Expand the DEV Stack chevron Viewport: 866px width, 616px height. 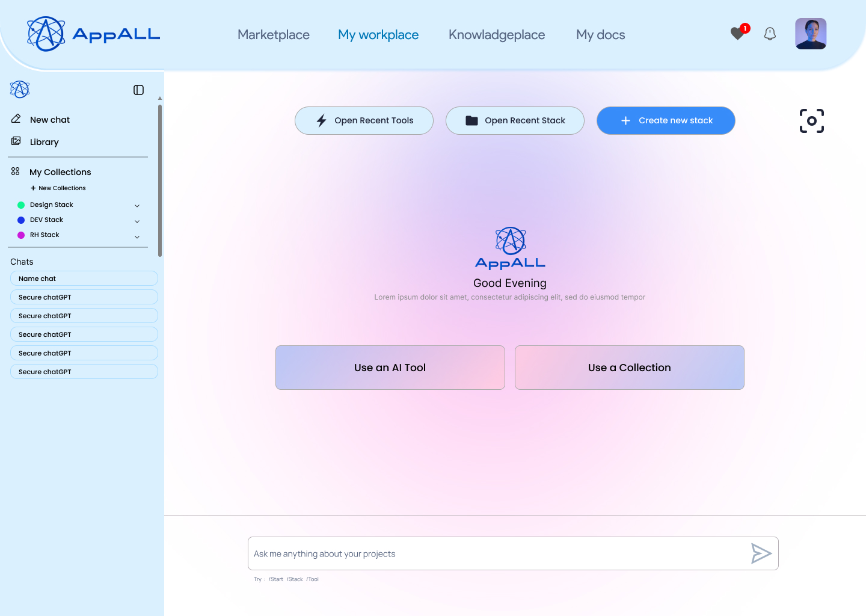(137, 221)
